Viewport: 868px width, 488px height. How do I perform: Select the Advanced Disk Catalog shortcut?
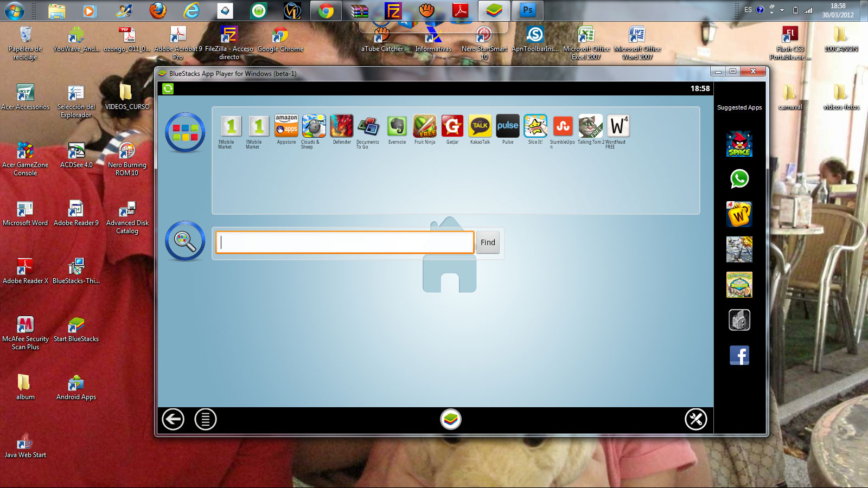click(127, 217)
